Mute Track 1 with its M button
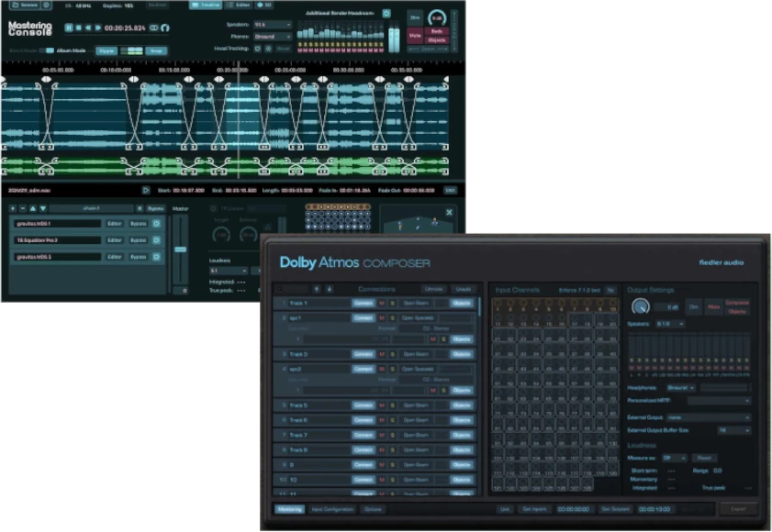 point(380,303)
